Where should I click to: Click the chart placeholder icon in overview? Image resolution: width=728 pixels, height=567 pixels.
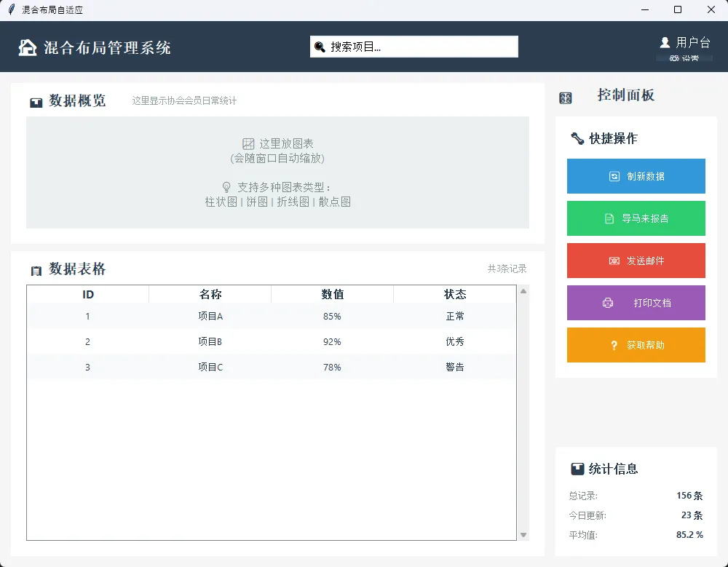point(248,144)
